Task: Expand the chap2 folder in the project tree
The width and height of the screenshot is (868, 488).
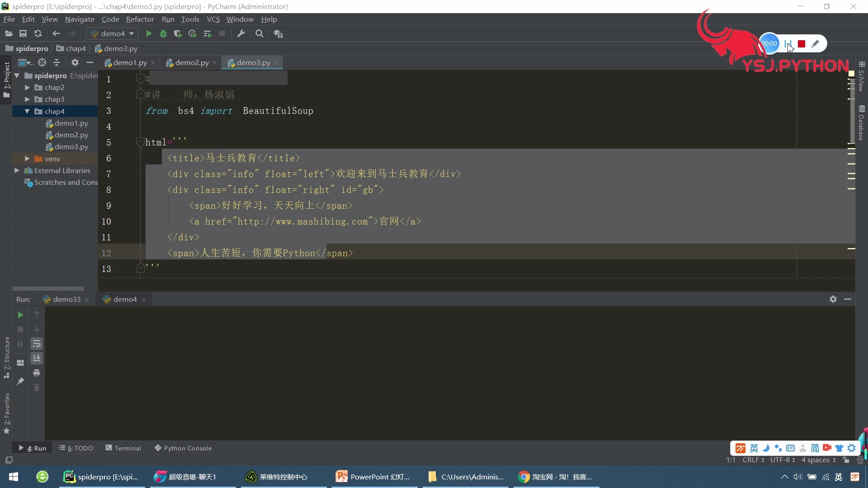Action: pos(27,87)
